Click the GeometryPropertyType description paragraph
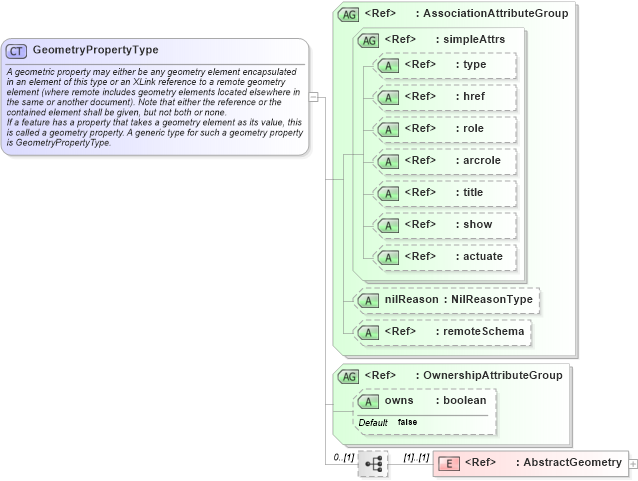This screenshot has width=638, height=481. [x=155, y=107]
